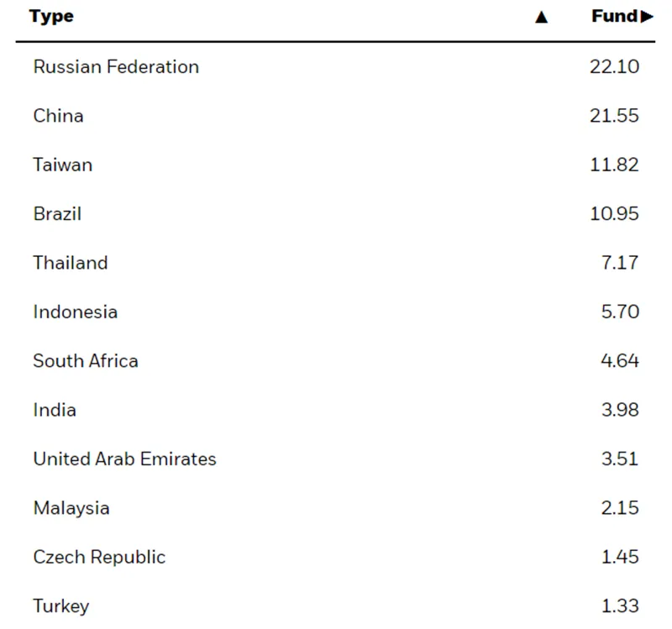Screen dimensions: 672x629
Task: Sort by the Type column ascending arrow
Action: pos(541,17)
